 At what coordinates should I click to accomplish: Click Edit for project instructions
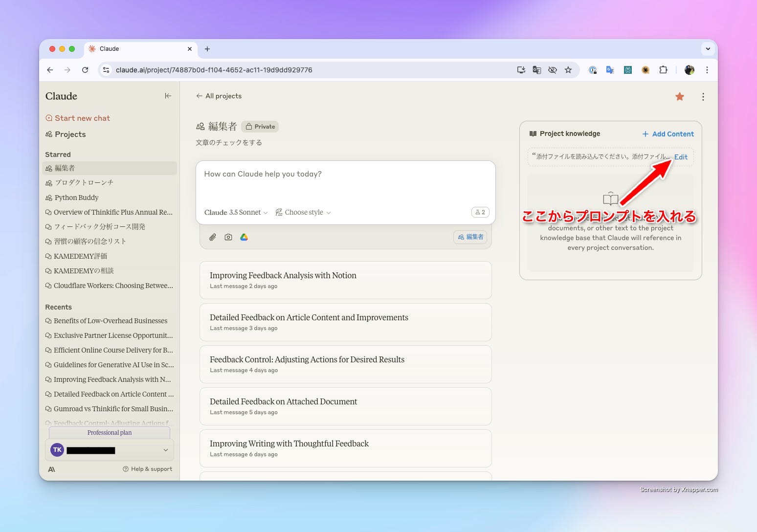(681, 157)
